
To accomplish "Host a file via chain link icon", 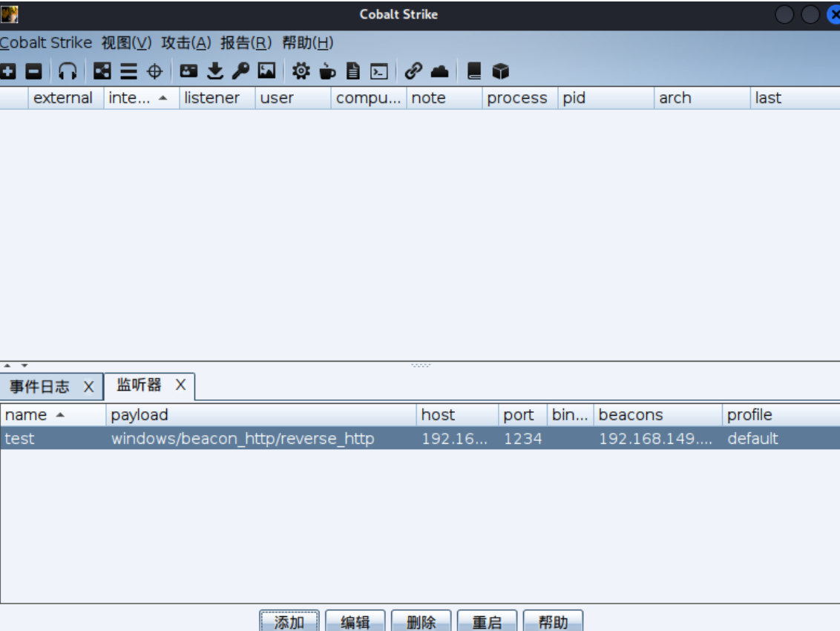I will pos(413,71).
